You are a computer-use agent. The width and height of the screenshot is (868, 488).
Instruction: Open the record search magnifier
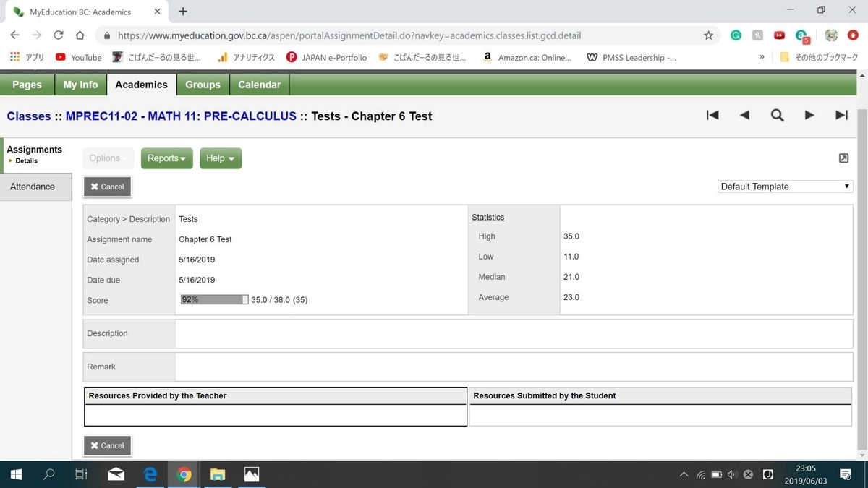pos(777,115)
